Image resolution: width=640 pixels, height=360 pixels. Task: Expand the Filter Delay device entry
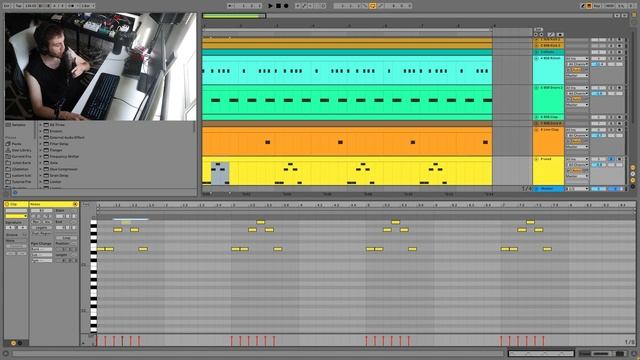click(x=40, y=144)
